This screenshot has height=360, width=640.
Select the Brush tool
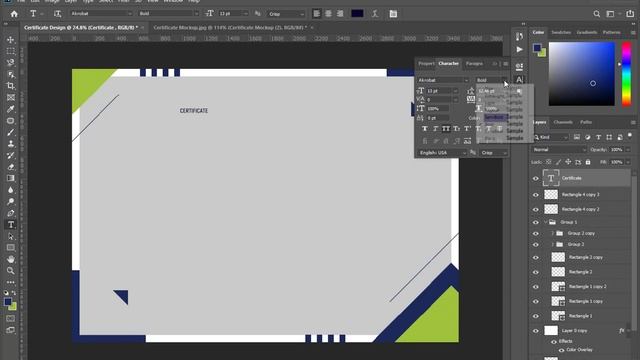pos(11,132)
